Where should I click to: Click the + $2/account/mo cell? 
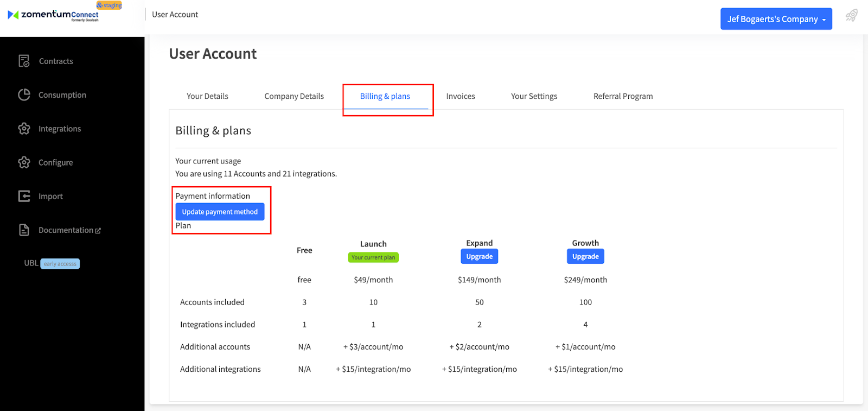pyautogui.click(x=480, y=346)
